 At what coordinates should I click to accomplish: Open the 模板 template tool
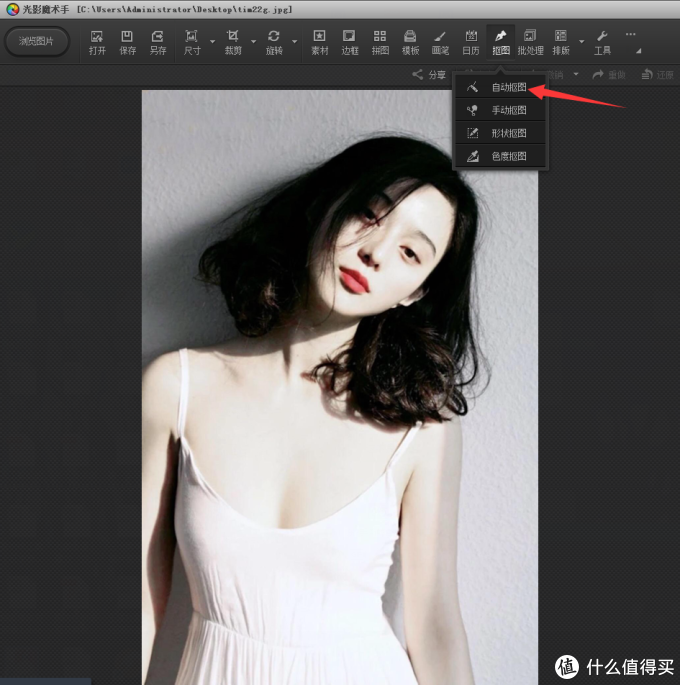click(x=410, y=43)
